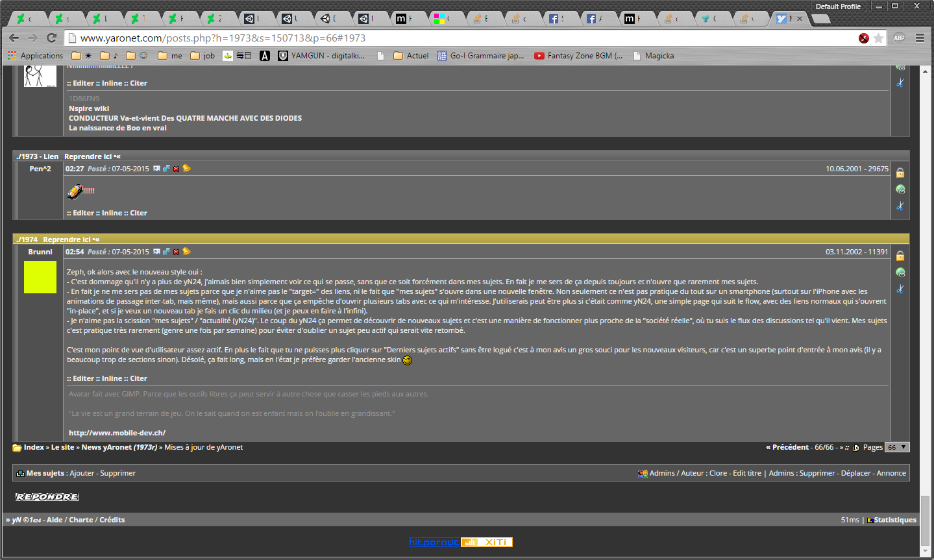Expand the 'Actuel' bookmarks folder
The image size is (934, 560).
click(x=411, y=56)
